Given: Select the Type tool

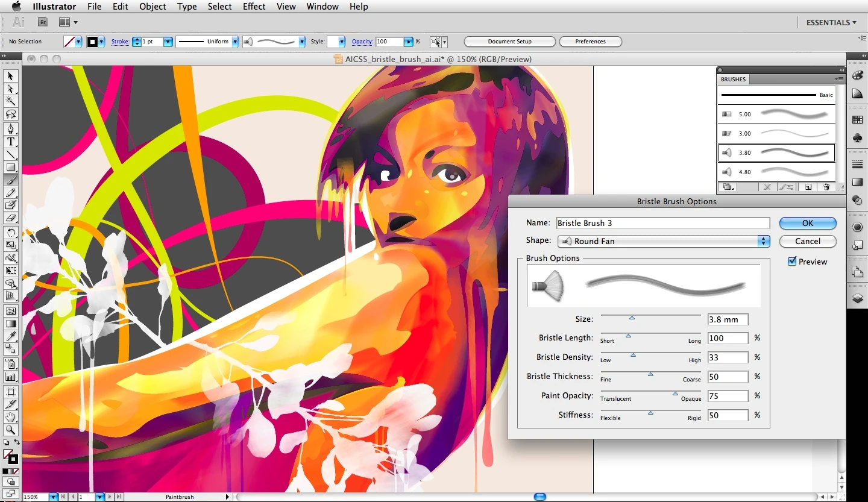Looking at the screenshot, I should 11,142.
